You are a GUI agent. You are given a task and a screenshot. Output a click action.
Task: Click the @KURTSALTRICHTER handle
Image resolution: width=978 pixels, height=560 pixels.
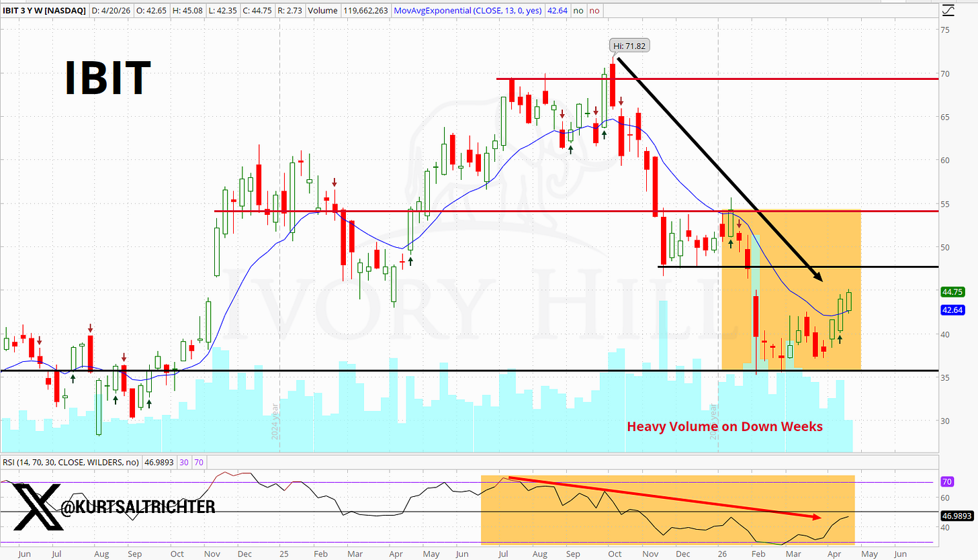pos(138,506)
